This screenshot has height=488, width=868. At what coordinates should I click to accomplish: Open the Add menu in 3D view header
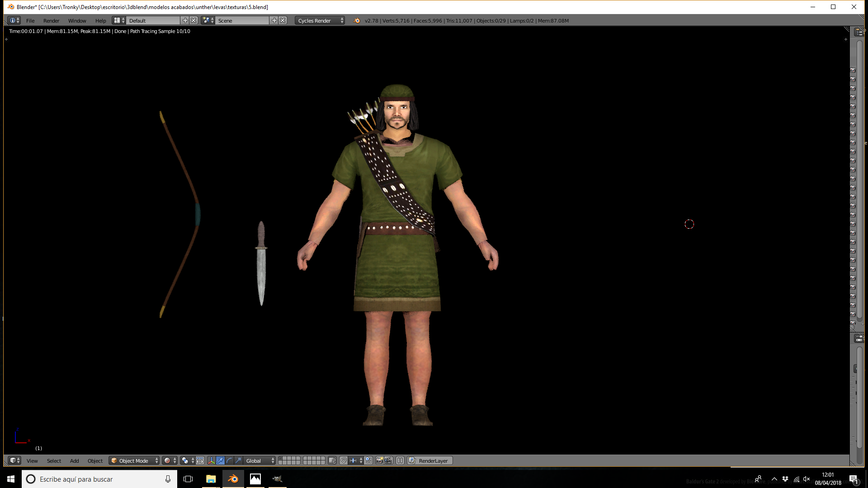pos(74,460)
